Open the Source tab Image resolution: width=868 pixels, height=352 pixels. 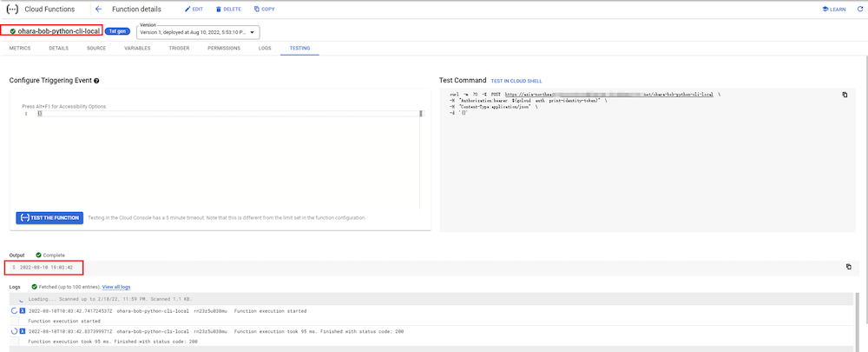96,48
